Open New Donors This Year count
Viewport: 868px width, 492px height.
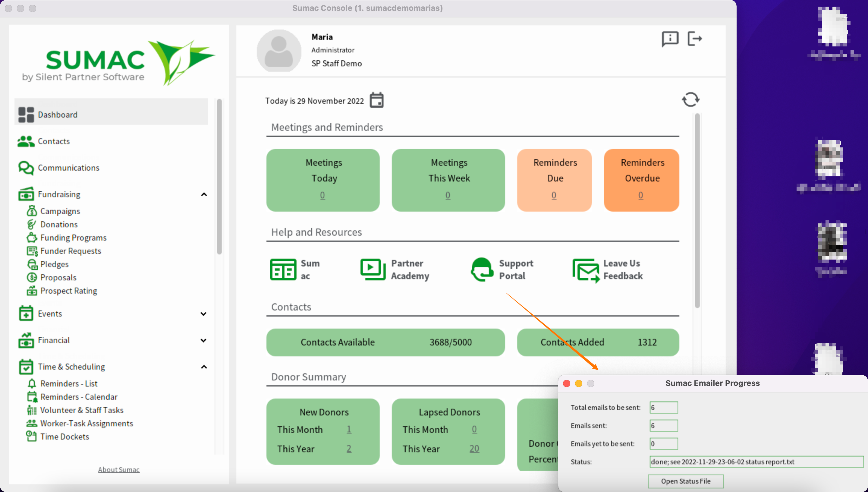349,448
